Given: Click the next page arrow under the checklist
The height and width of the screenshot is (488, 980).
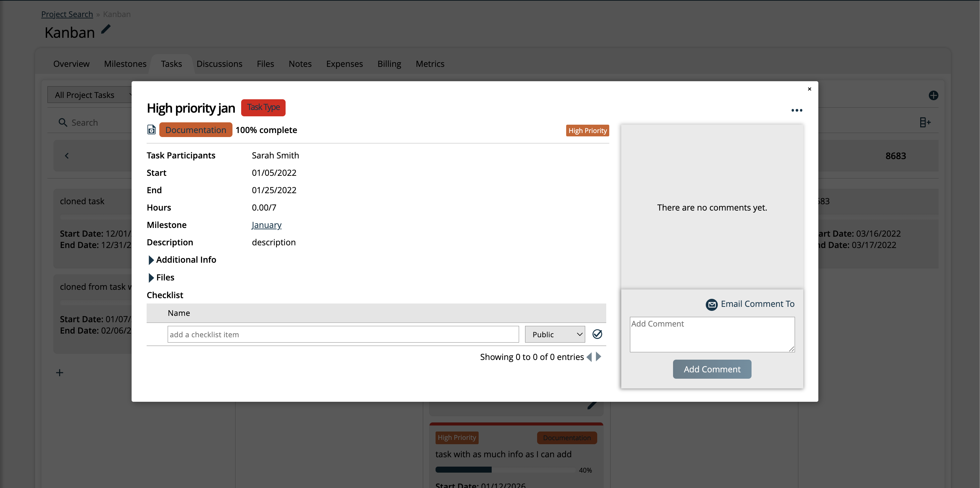Looking at the screenshot, I should point(598,357).
